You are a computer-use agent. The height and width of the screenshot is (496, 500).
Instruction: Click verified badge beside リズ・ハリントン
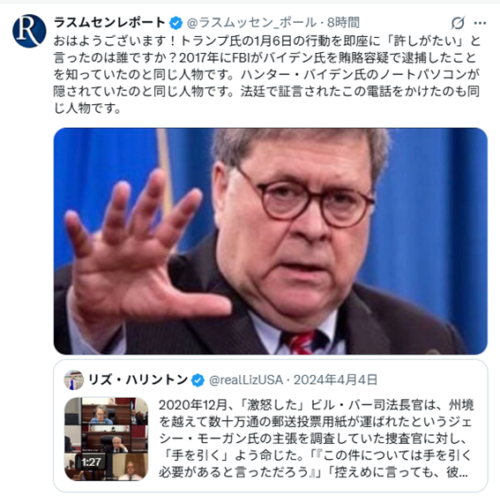click(x=198, y=380)
